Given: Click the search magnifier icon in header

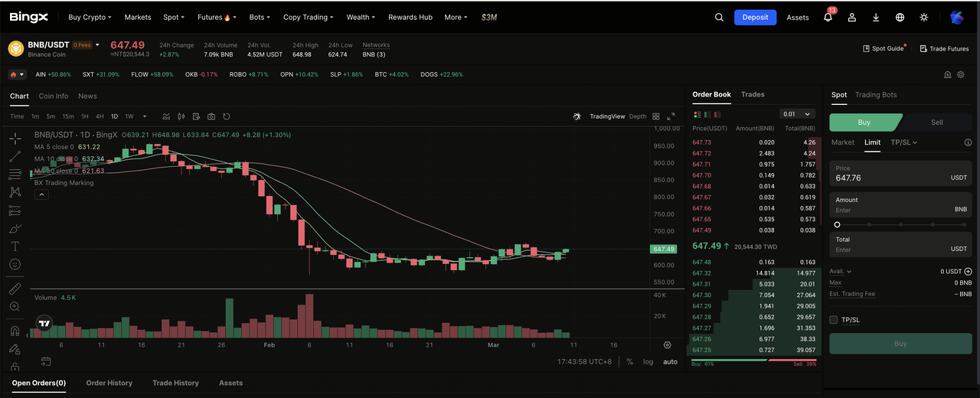Looking at the screenshot, I should [x=719, y=18].
